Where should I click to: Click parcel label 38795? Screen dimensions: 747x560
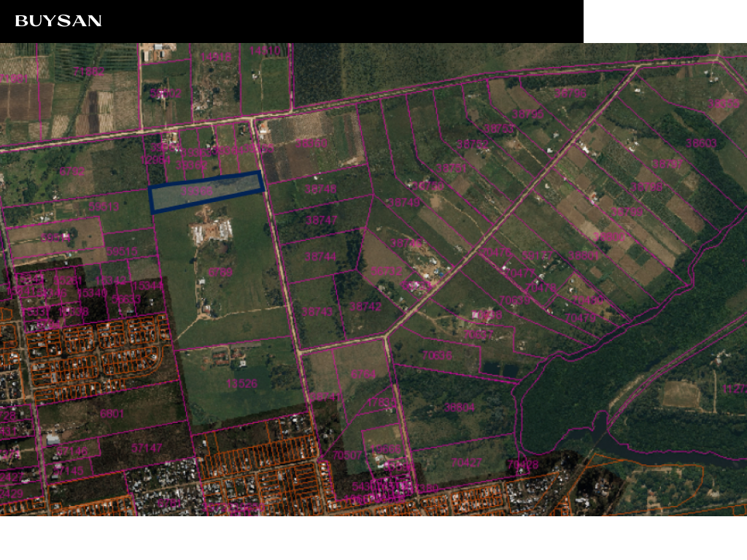pos(528,114)
